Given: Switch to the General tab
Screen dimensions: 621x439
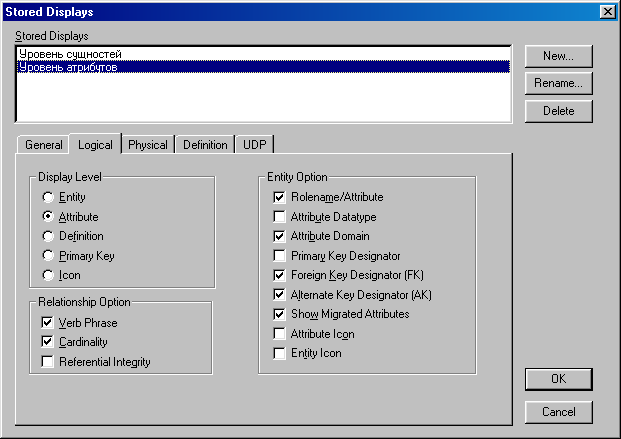Looking at the screenshot, I should [x=44, y=145].
